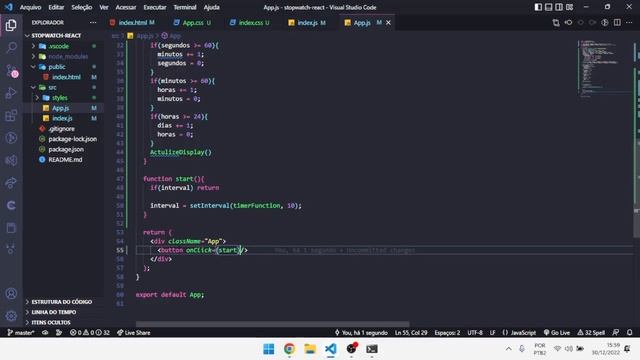
Task: Collapse the STOPWATCH-REACT root folder chevron
Action: pyautogui.click(x=27, y=36)
